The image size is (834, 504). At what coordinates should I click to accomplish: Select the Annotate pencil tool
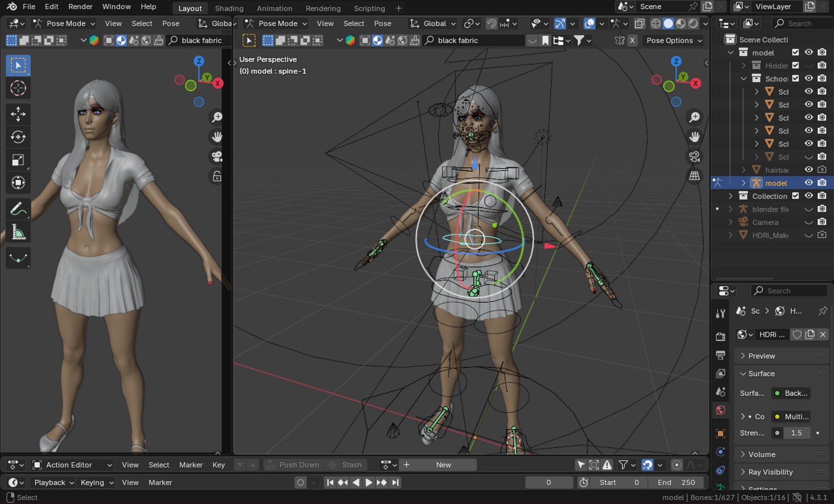coord(18,209)
